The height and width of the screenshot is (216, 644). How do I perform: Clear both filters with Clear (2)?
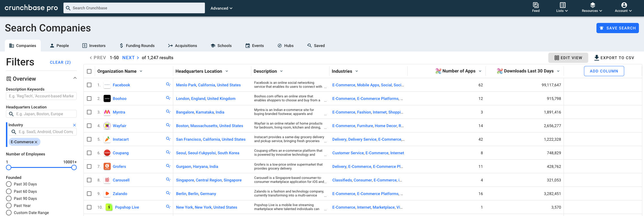click(x=60, y=62)
